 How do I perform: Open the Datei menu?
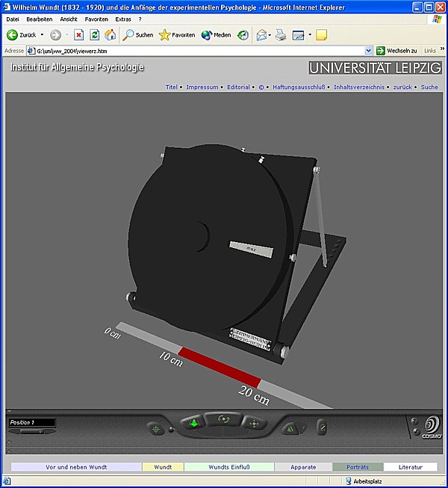click(x=13, y=19)
